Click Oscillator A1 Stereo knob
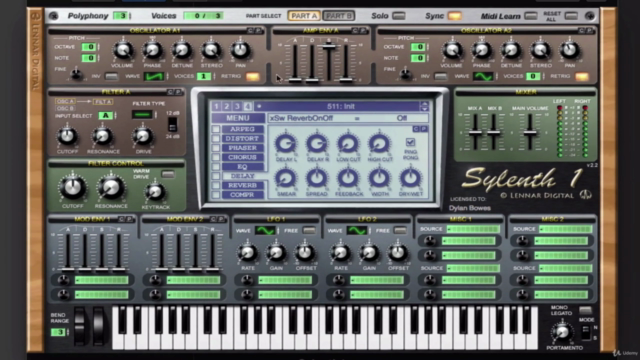 tap(211, 51)
